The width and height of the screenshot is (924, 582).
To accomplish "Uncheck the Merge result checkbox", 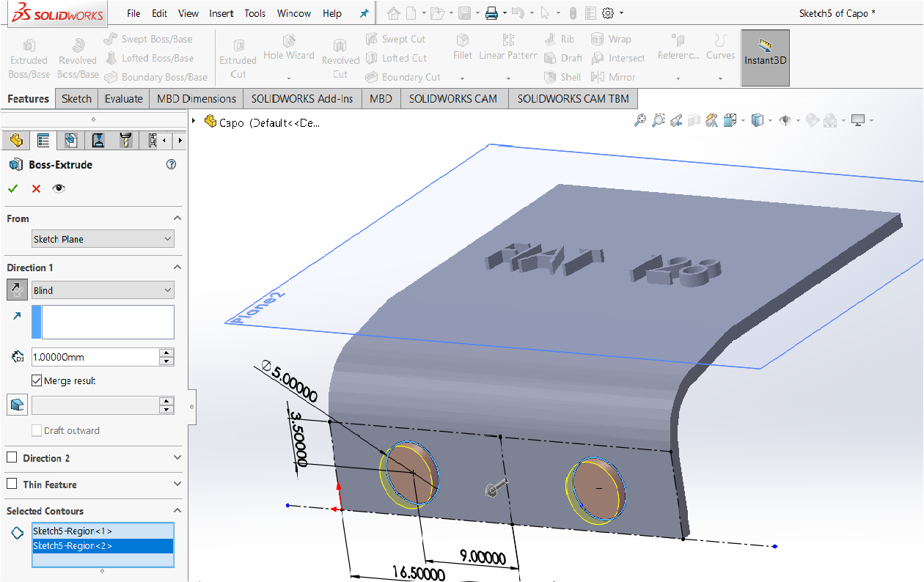I will 37,381.
